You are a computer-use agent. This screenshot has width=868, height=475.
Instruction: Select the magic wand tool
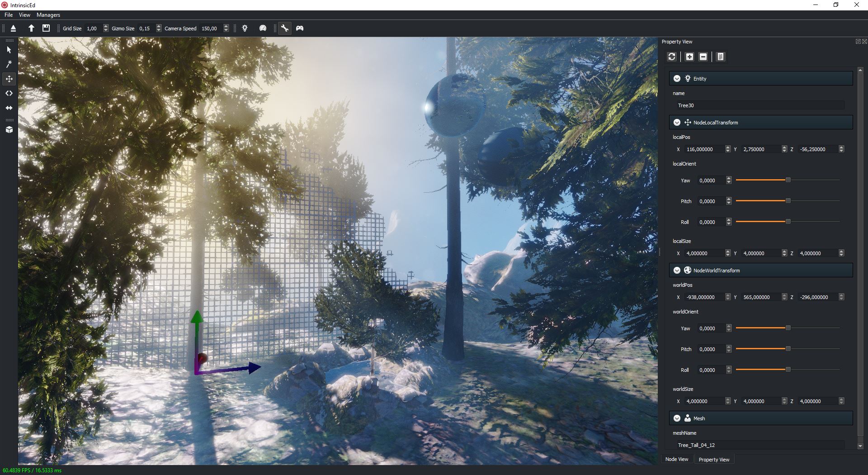(9, 64)
